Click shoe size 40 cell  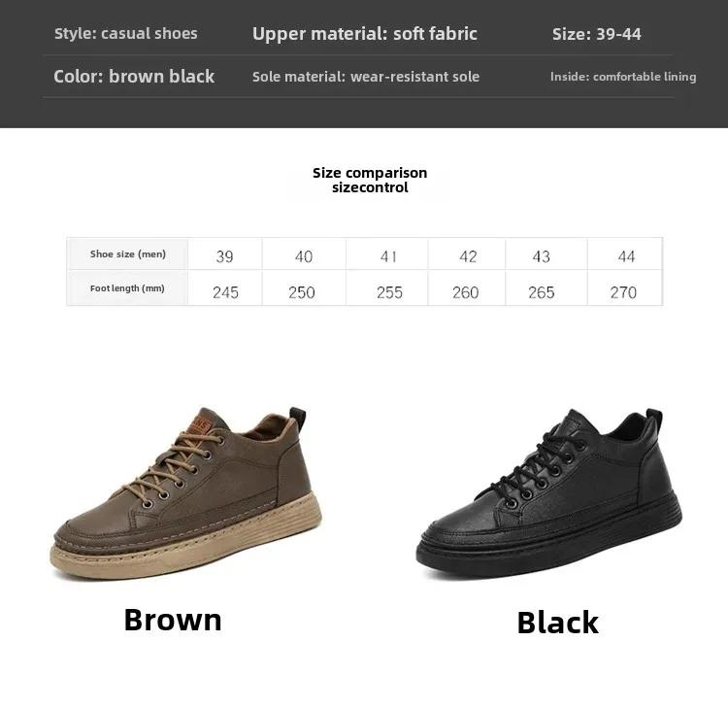(304, 254)
